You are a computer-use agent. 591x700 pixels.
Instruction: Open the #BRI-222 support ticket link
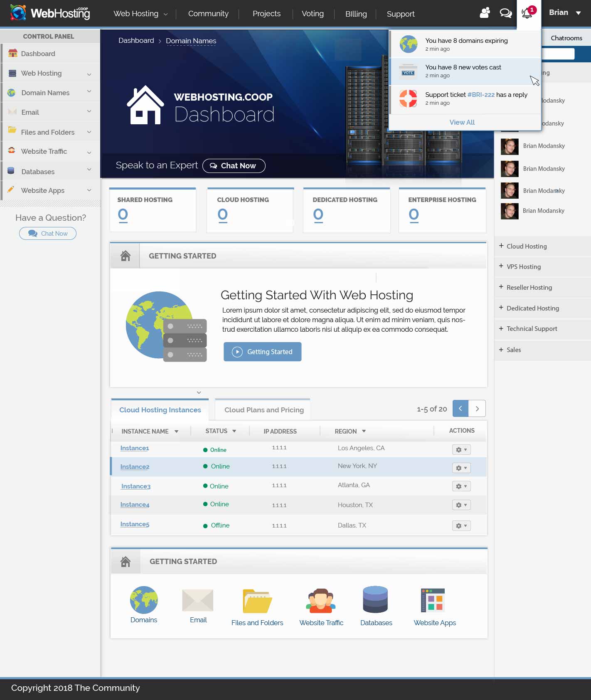[x=481, y=94]
